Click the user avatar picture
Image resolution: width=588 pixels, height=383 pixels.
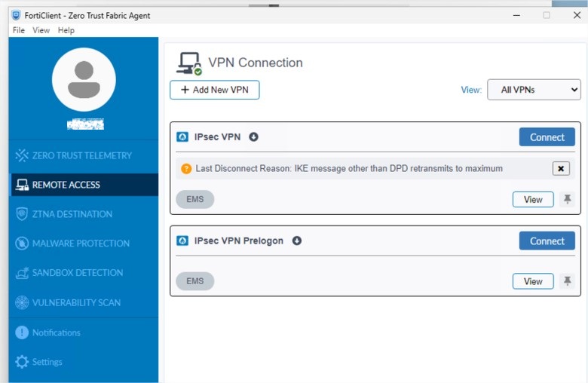click(x=84, y=79)
